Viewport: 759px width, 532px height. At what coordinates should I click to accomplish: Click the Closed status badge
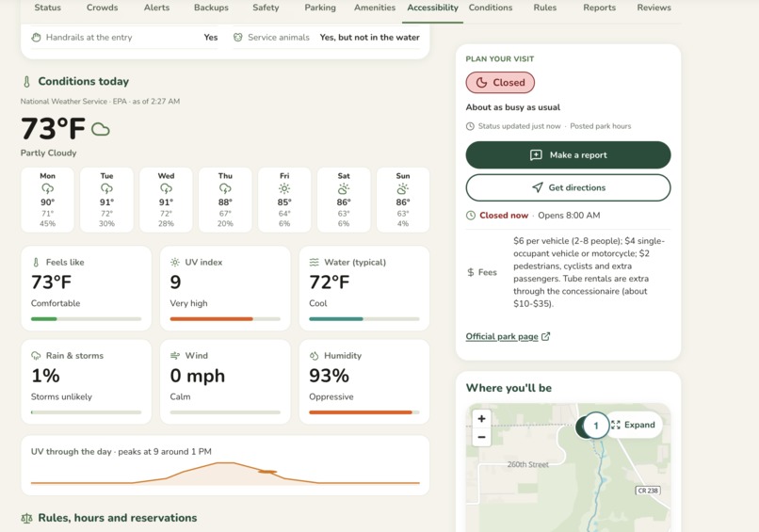tap(500, 82)
